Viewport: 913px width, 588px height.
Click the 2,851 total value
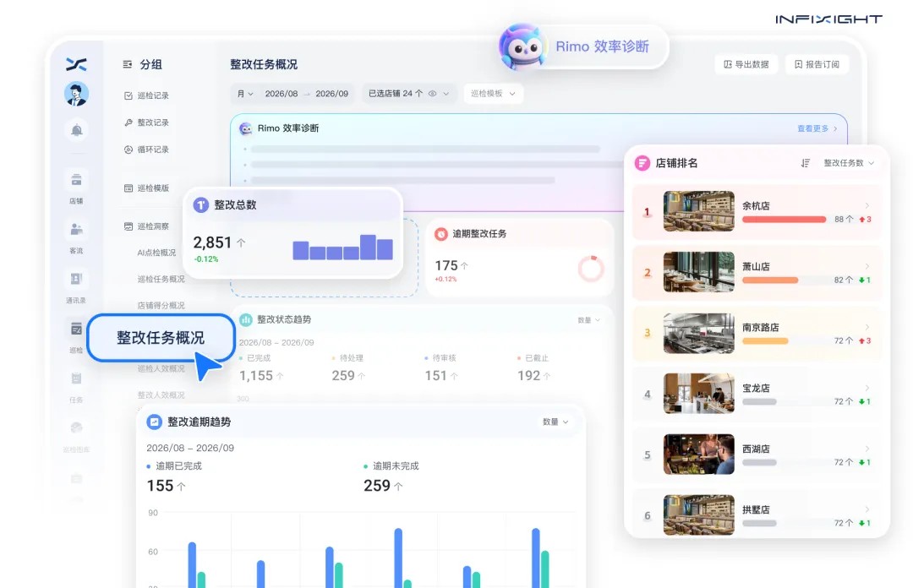212,242
